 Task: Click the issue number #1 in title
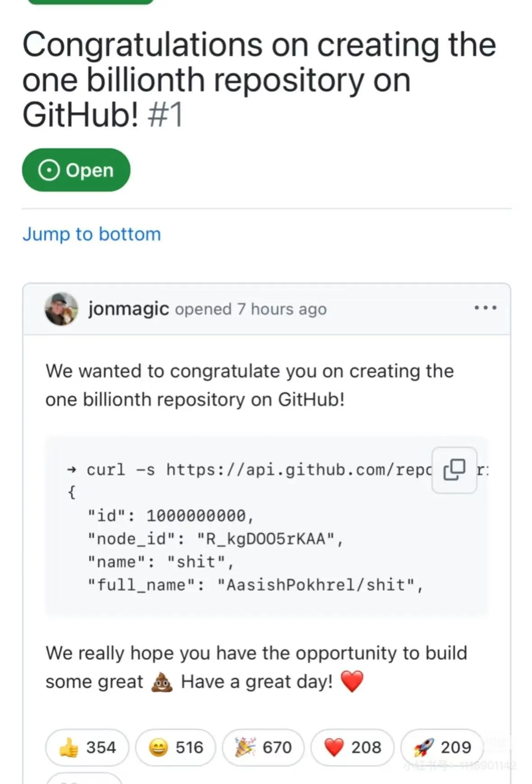[x=165, y=115]
